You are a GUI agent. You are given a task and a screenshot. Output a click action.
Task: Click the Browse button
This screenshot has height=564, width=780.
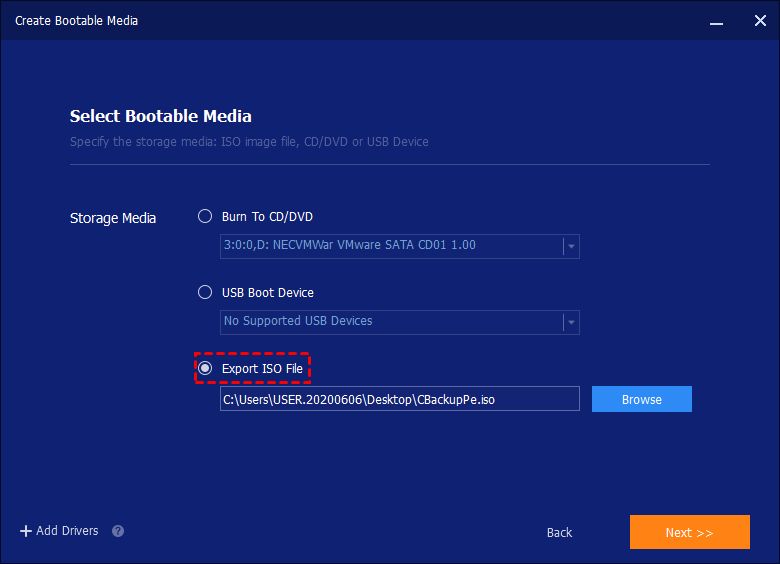click(x=641, y=399)
